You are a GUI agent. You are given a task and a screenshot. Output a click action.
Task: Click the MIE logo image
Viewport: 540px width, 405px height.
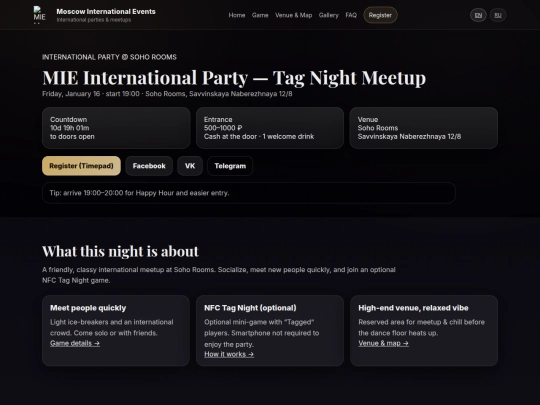39,15
